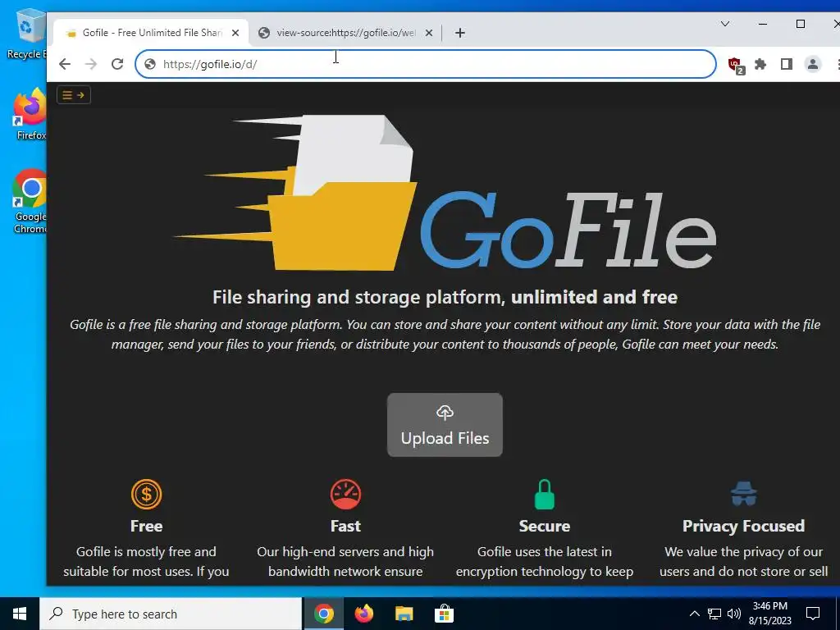
Task: Click the Privacy Focused spy icon
Action: pos(743,494)
